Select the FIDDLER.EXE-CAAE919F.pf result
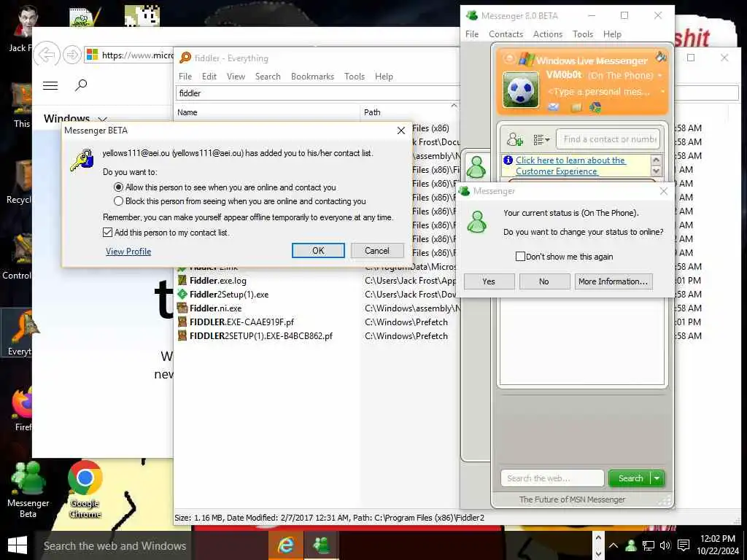The width and height of the screenshot is (747, 560). coord(241,322)
